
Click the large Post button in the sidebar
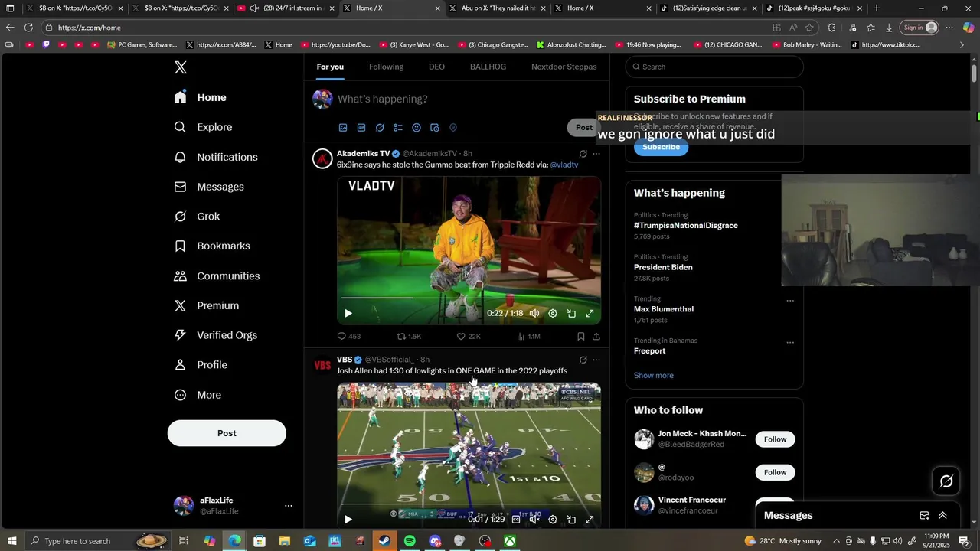pyautogui.click(x=227, y=433)
